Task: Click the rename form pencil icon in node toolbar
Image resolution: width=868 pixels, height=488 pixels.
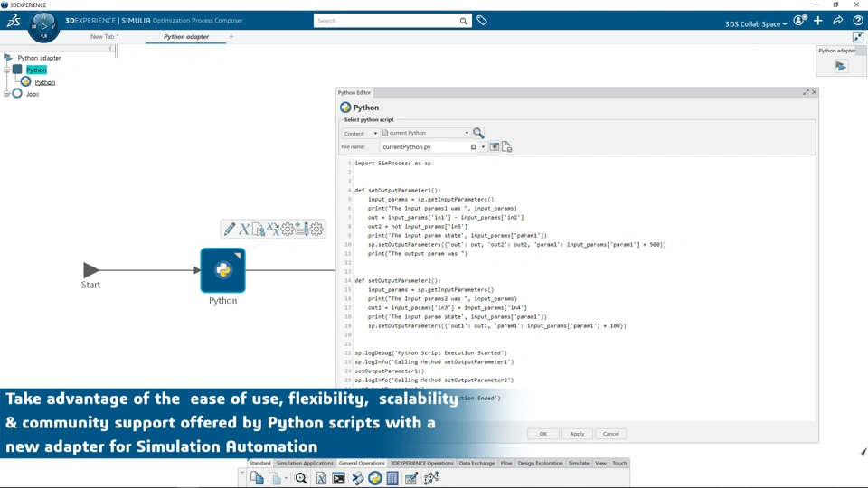Action: (x=302, y=229)
